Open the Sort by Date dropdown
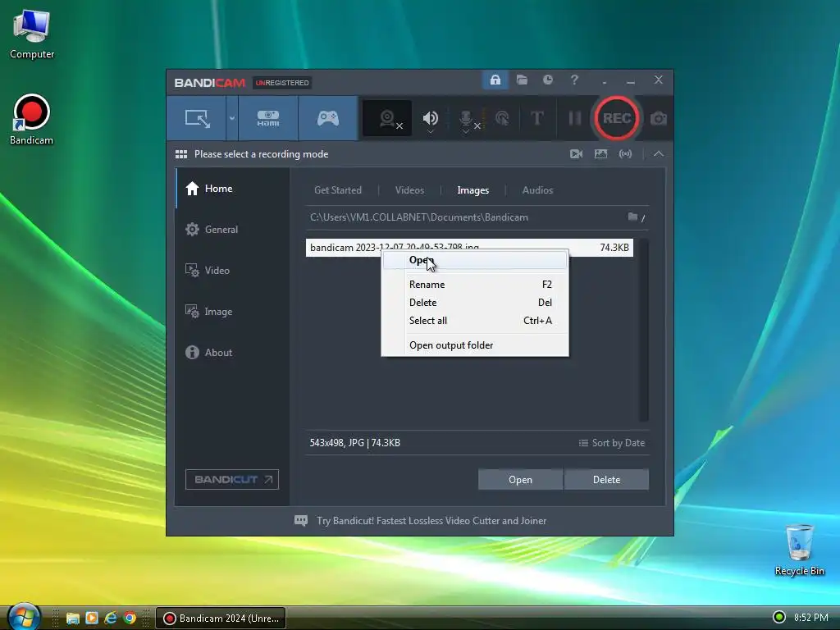Image resolution: width=840 pixels, height=630 pixels. point(612,443)
